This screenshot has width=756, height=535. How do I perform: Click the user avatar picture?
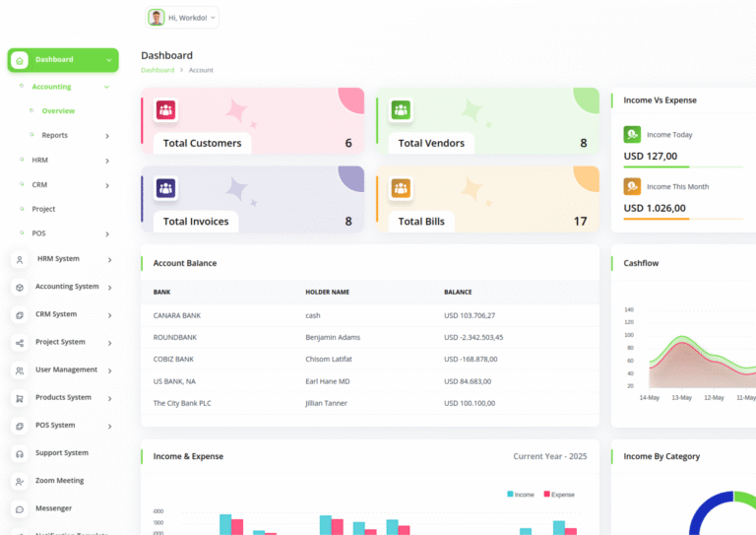coord(157,18)
